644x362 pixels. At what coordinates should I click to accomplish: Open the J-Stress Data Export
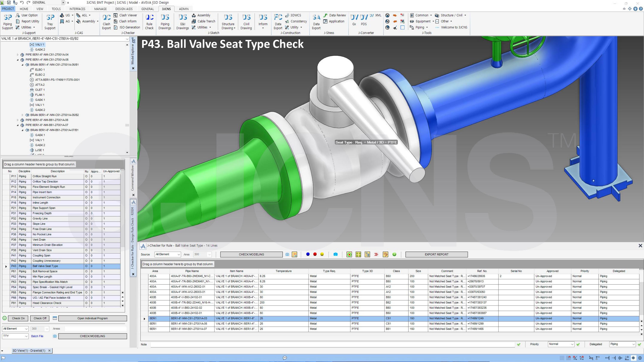(316, 21)
